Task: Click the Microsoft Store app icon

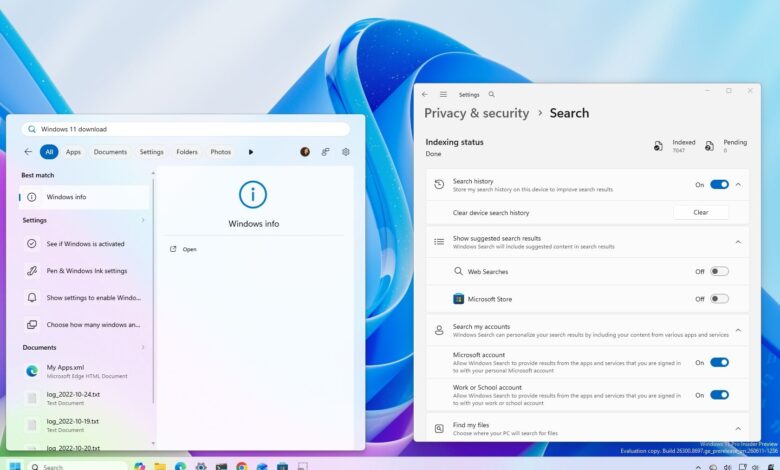Action: coord(458,299)
